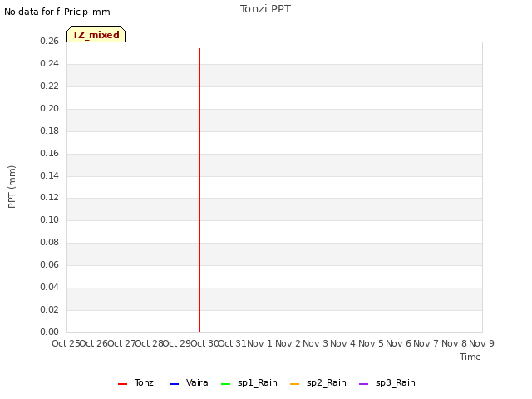The width and height of the screenshot is (532, 399).
Task: Click the Nov 1 x-axis tick label
Action: [259, 343]
